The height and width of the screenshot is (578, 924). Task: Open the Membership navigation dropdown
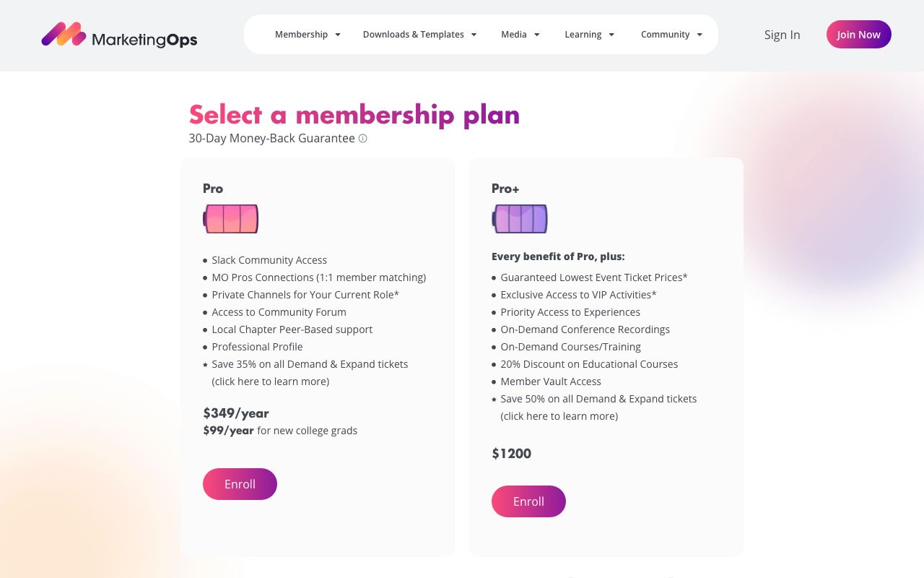[303, 34]
